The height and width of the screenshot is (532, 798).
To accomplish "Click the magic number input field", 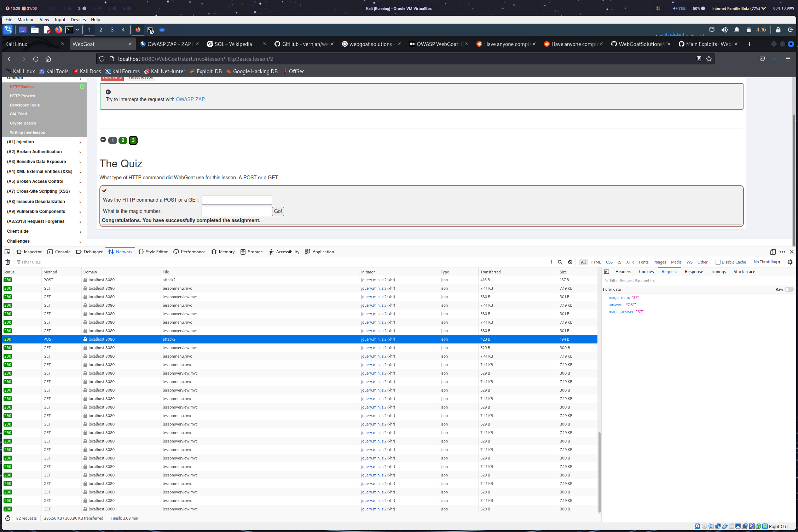I will pos(237,212).
